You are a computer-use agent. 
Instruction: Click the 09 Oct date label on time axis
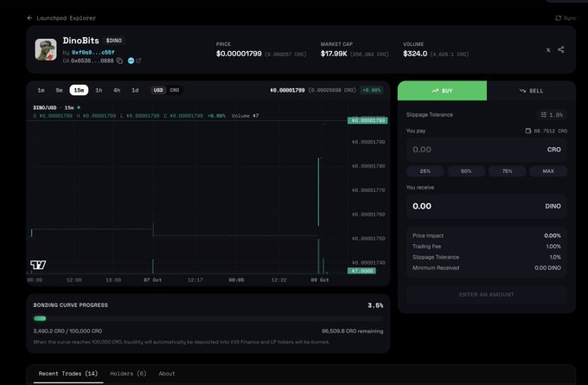pos(320,280)
